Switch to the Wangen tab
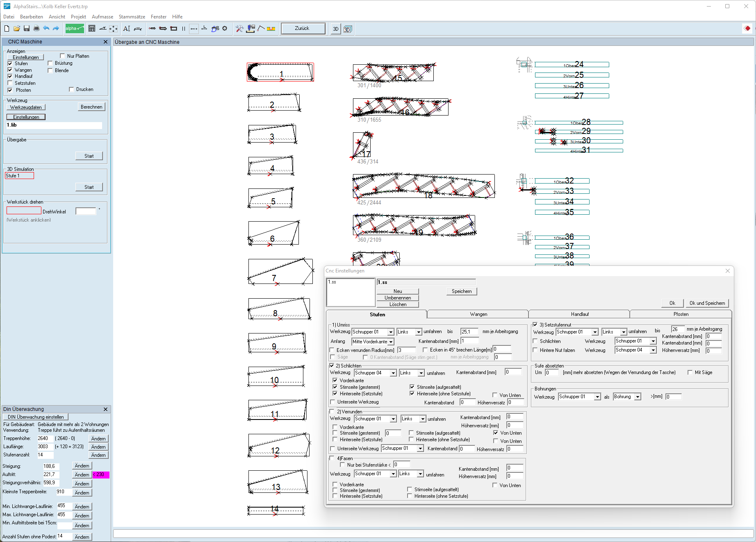This screenshot has width=756, height=542. 478,314
